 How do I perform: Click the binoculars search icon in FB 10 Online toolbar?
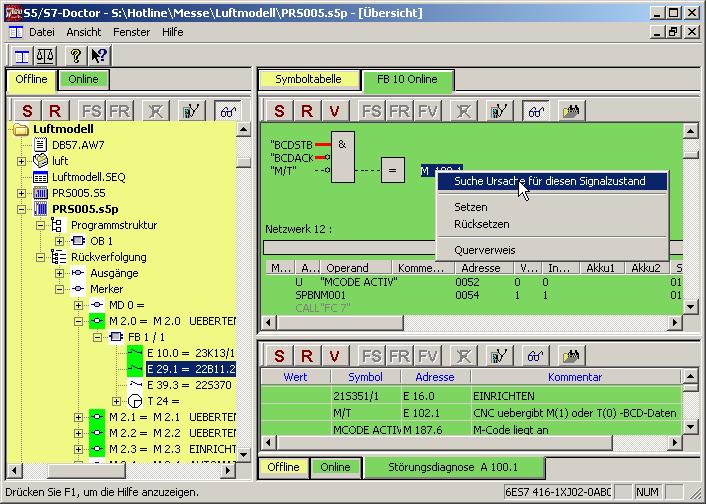[x=572, y=111]
